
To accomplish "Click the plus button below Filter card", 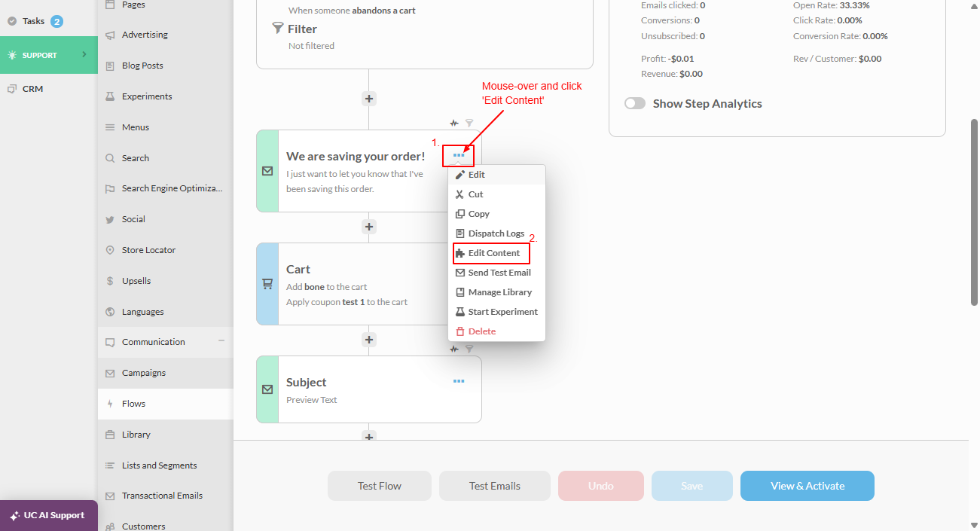I will pyautogui.click(x=369, y=99).
